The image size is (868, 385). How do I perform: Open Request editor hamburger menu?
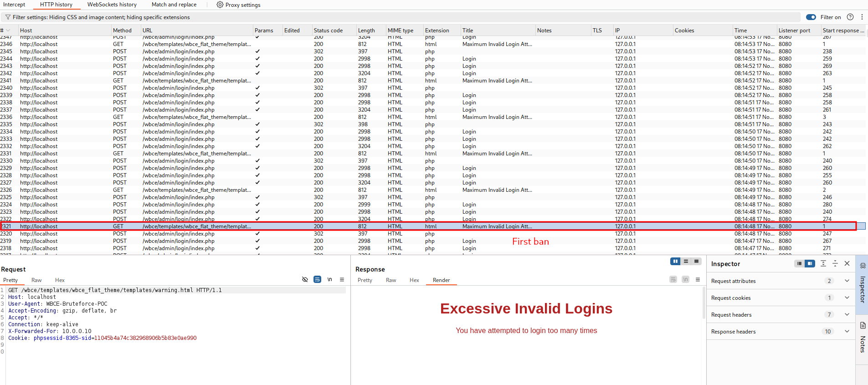pos(342,279)
